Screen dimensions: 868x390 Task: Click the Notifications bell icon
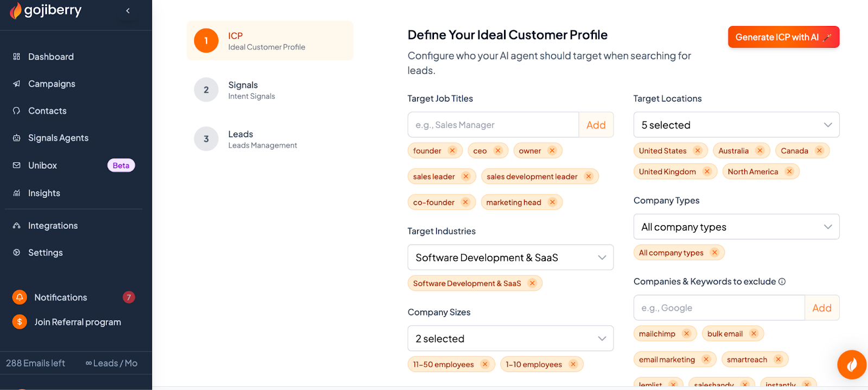pyautogui.click(x=20, y=297)
